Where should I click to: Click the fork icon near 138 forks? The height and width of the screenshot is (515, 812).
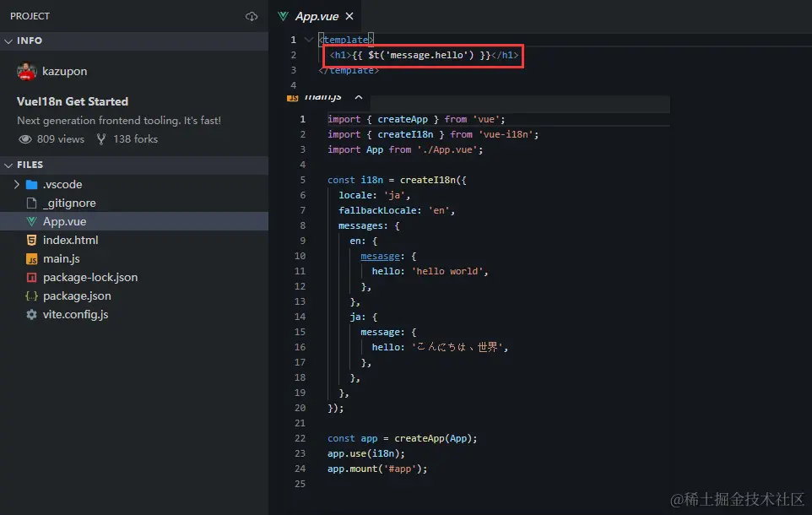(102, 138)
